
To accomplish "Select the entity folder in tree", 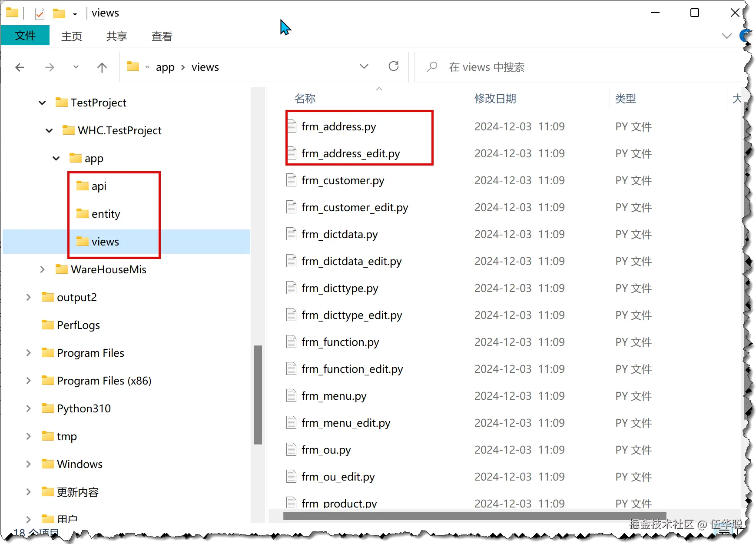I will click(x=98, y=214).
